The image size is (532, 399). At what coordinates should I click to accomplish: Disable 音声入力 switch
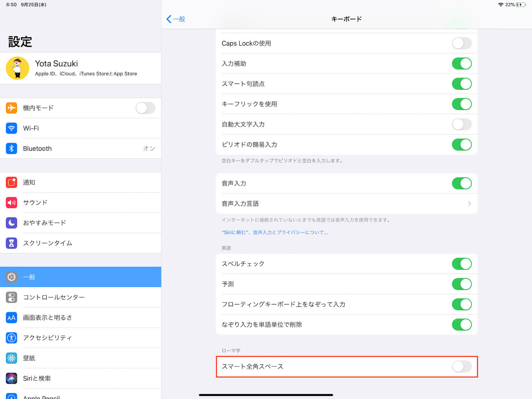tap(462, 183)
